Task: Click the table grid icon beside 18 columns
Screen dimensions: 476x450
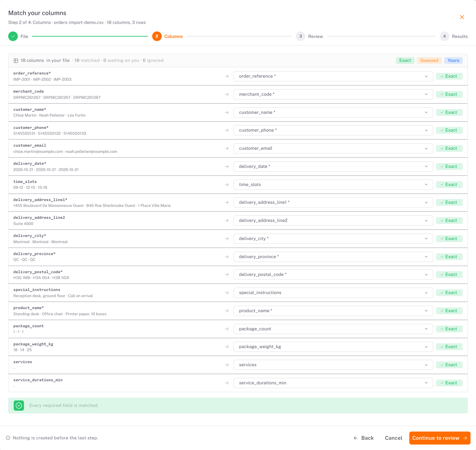Action: coord(16,61)
